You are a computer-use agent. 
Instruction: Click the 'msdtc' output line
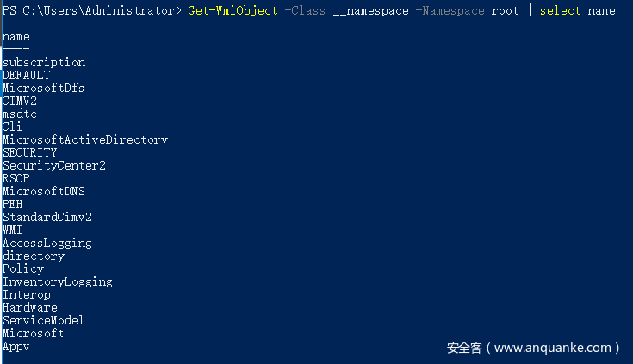pyautogui.click(x=20, y=114)
